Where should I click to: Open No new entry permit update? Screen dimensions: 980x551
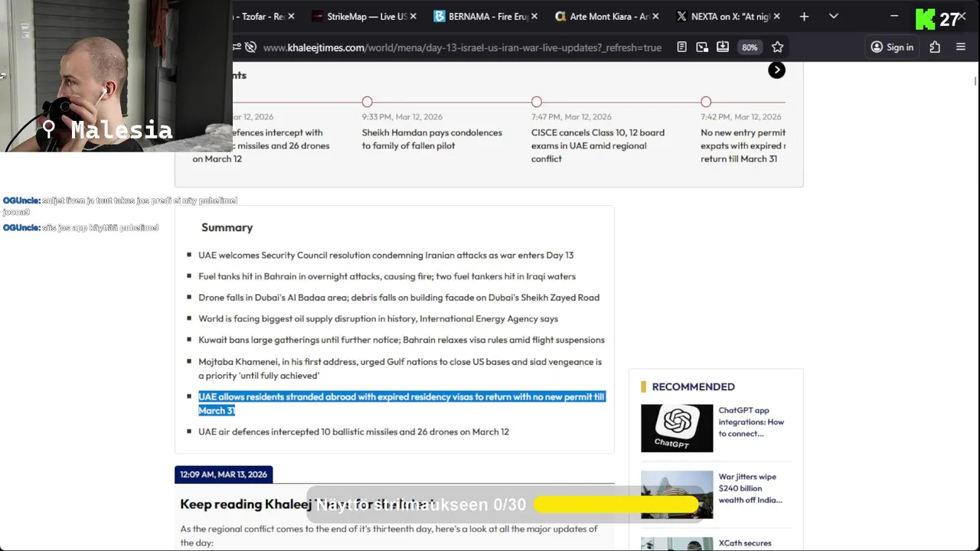tap(743, 145)
